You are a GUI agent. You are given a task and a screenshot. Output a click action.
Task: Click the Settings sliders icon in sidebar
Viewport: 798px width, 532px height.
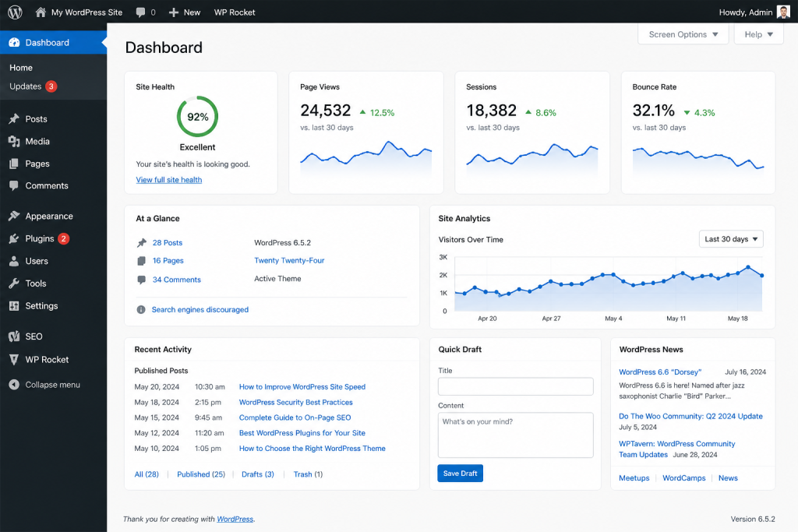(14, 305)
